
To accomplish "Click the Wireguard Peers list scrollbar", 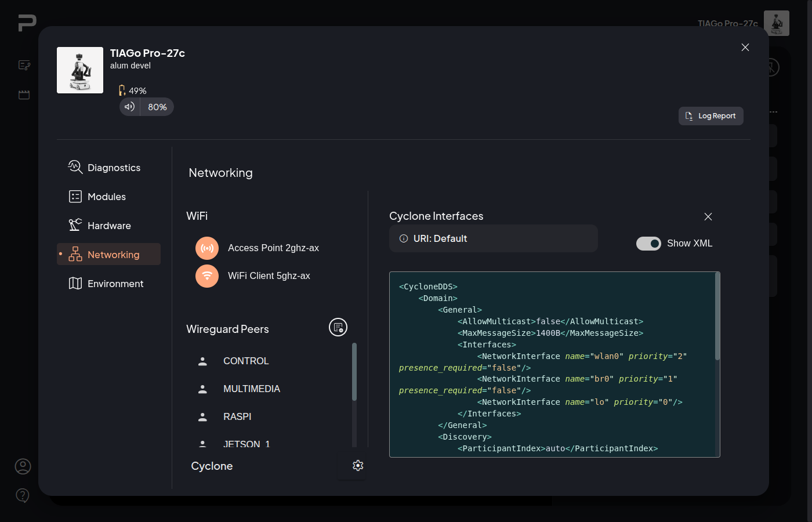I will pyautogui.click(x=354, y=372).
